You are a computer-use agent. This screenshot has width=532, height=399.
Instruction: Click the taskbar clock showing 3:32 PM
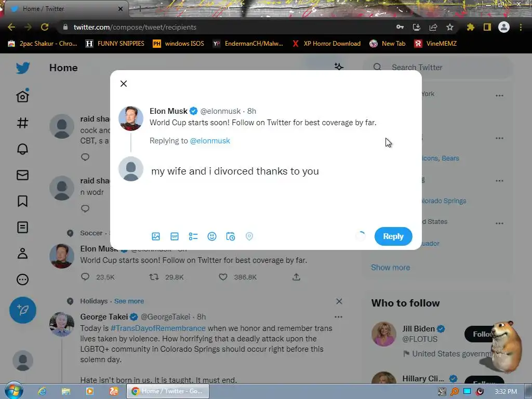(506, 392)
